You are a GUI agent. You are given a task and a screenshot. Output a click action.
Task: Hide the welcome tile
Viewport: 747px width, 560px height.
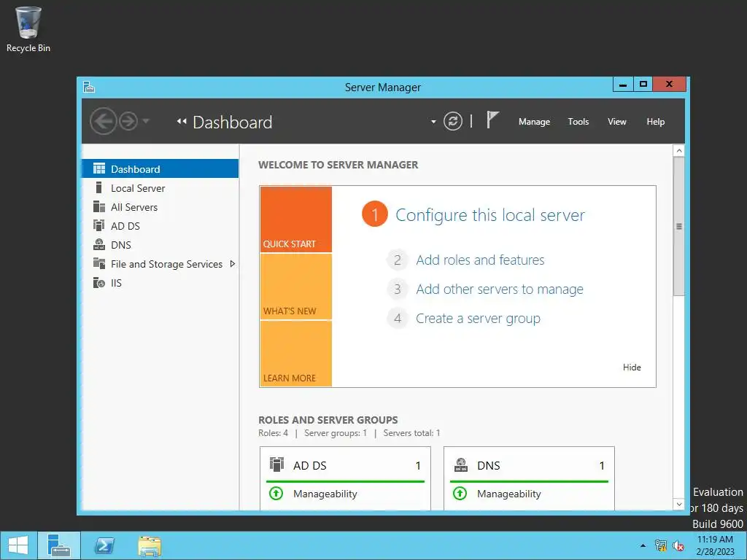point(632,367)
